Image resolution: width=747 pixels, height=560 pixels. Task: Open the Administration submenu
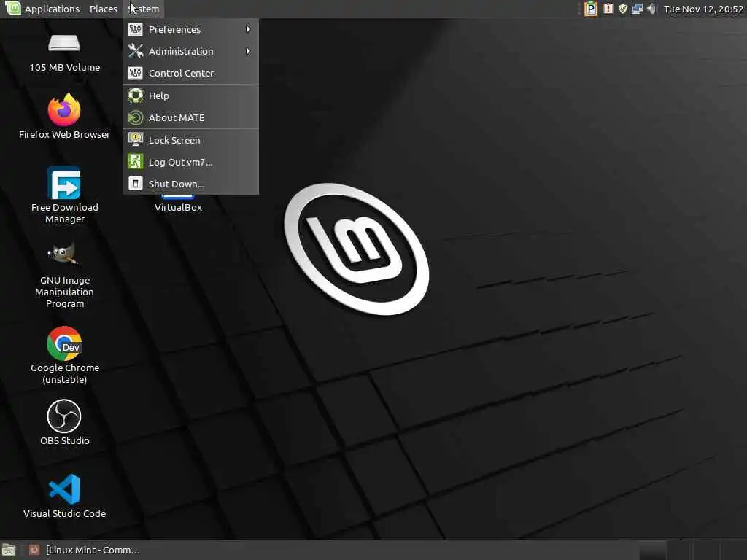point(190,52)
